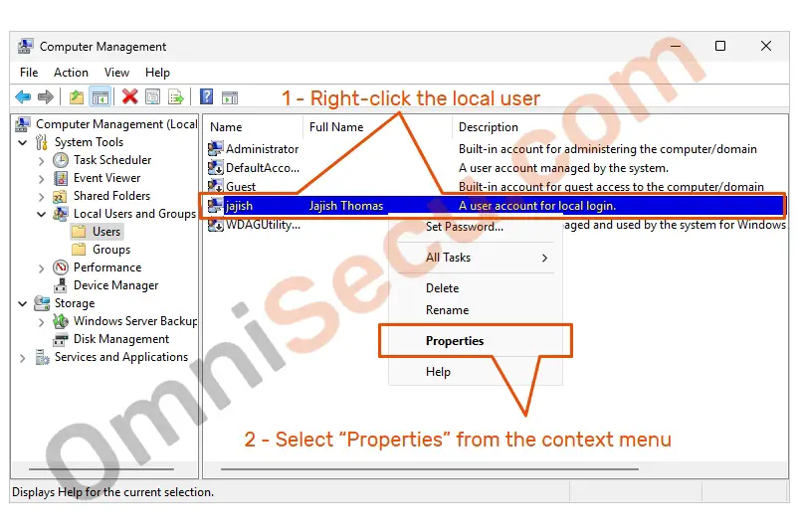Maximize the Computer Management window
Screen dimensions: 799x532
coord(720,46)
